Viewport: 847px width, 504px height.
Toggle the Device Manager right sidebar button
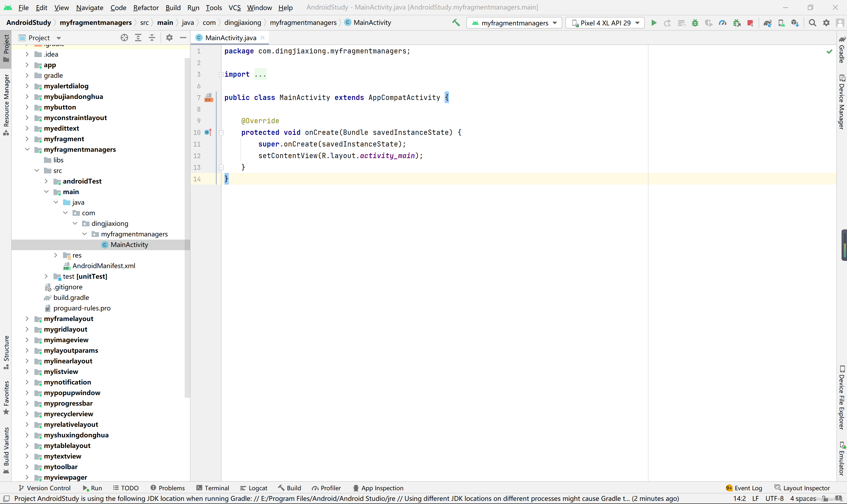pos(841,102)
